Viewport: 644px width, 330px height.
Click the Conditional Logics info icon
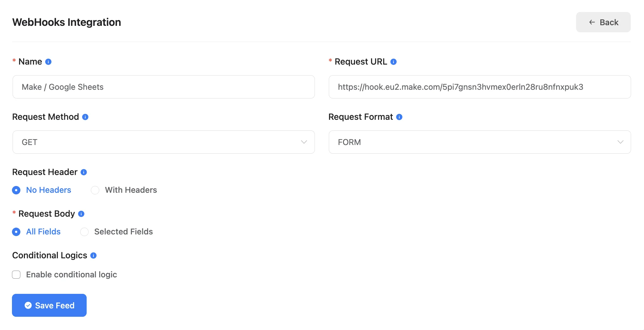pyautogui.click(x=93, y=255)
